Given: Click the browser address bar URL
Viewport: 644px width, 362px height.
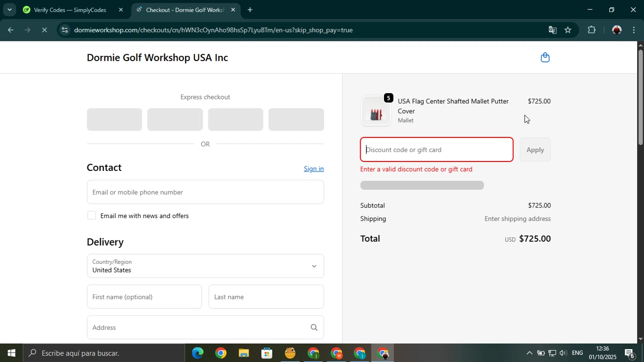Looking at the screenshot, I should (x=213, y=30).
